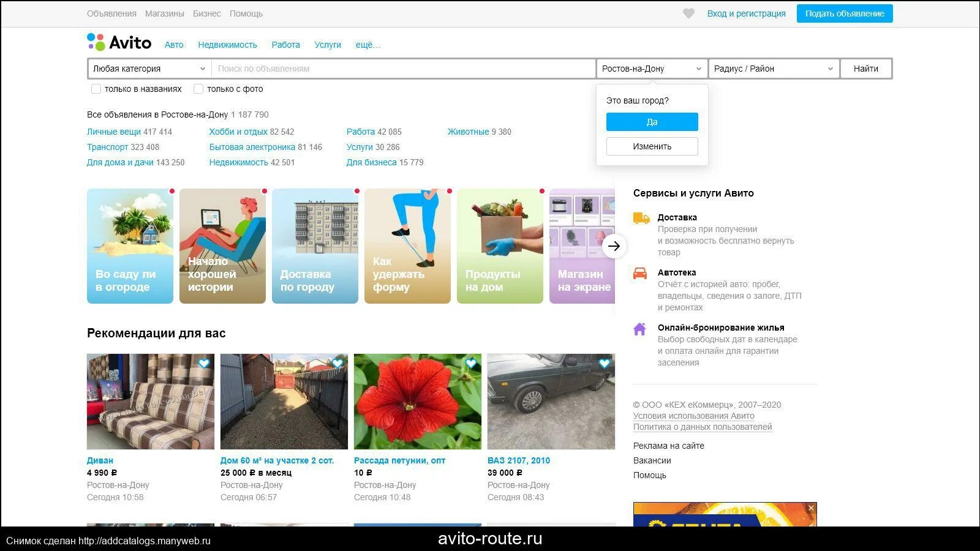Click the 'Подать объявление' button
This screenshot has height=551, width=980.
coord(845,13)
